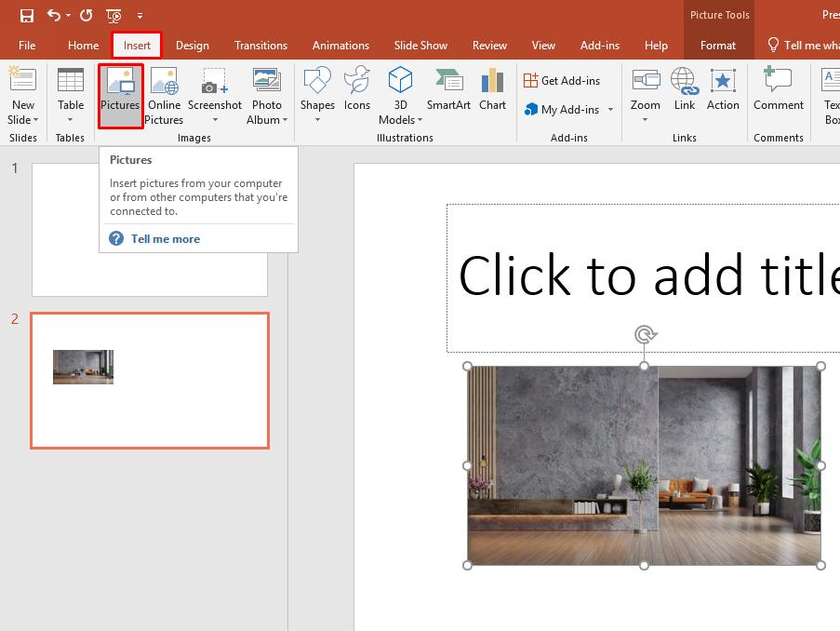This screenshot has width=840, height=631.
Task: Open the Picture Tools Format tab
Action: tap(718, 45)
